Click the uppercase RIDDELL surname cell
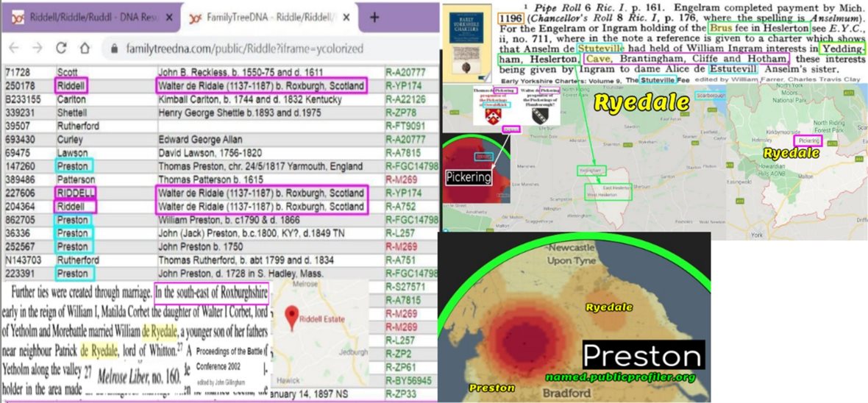868x403 pixels. (x=75, y=193)
